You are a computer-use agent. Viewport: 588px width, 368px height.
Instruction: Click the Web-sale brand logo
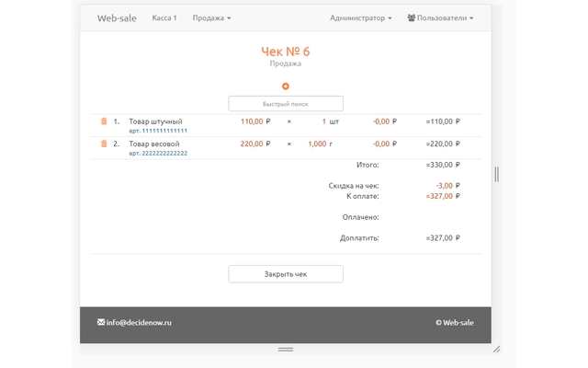[117, 18]
